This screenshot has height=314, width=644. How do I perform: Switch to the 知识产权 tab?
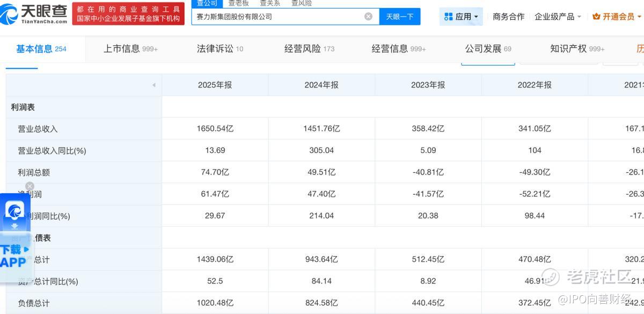tap(577, 49)
